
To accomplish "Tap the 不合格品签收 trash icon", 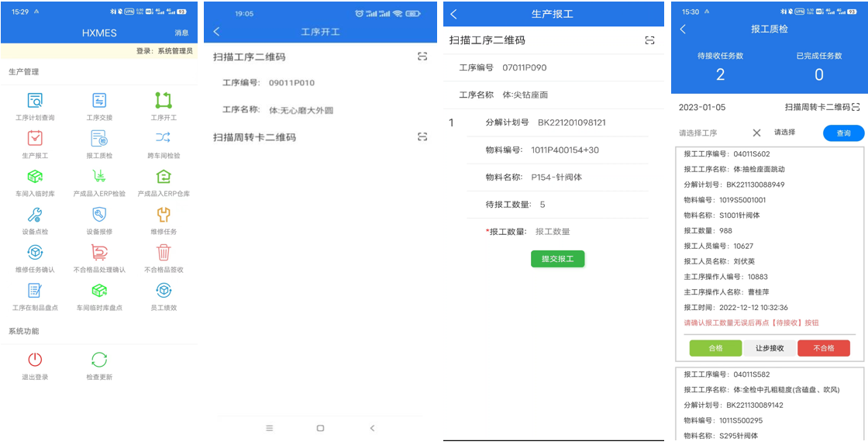I will (x=164, y=253).
